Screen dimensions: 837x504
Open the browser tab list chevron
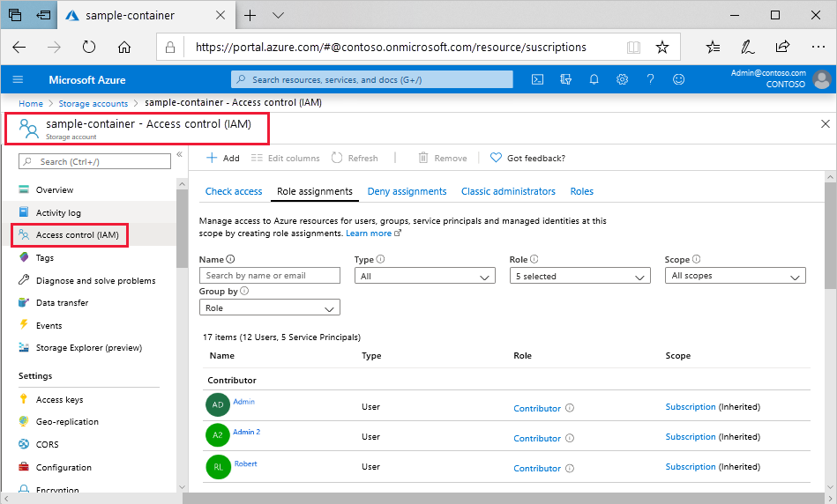coord(278,16)
